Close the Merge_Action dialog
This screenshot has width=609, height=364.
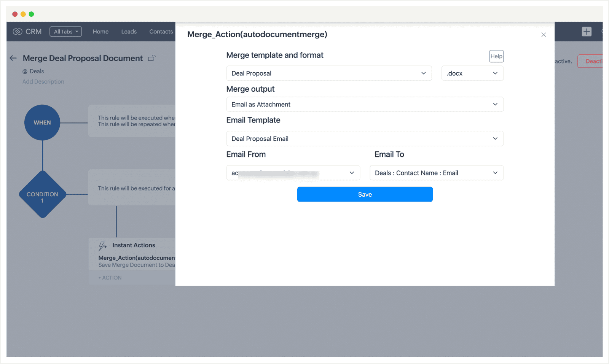(x=544, y=35)
